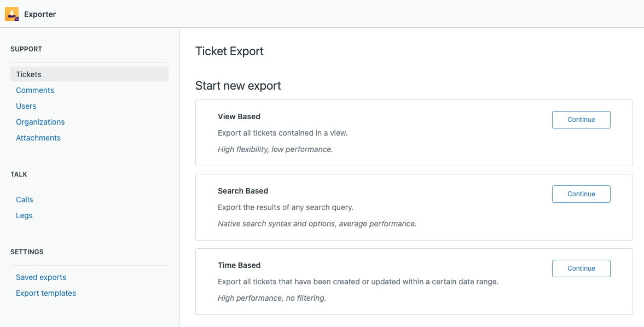
Task: Click the Start new export heading
Action: point(238,86)
